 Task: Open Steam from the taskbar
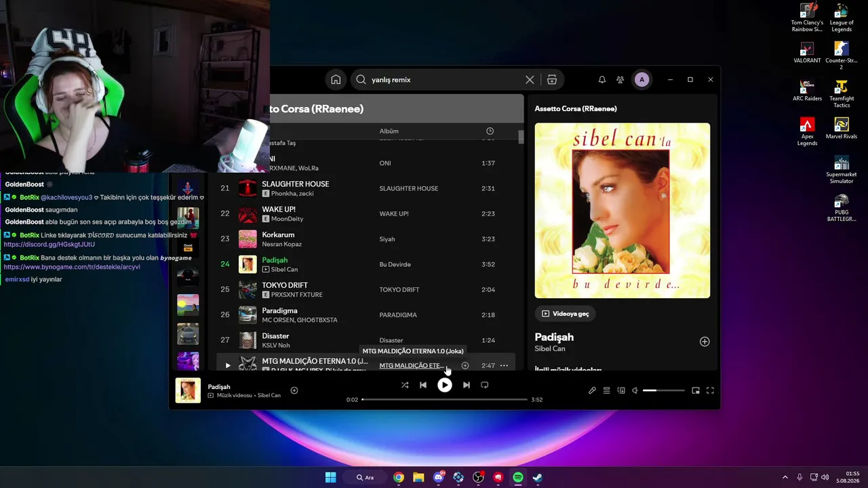[538, 477]
